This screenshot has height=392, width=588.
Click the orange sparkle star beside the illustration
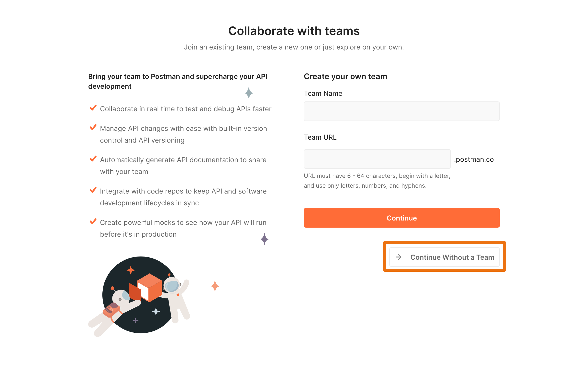[215, 286]
